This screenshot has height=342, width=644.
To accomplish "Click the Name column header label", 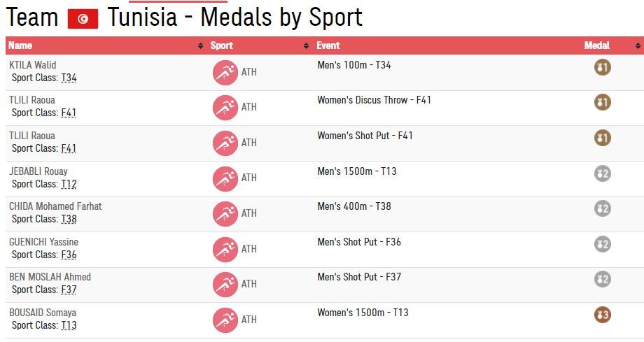I will (20, 45).
